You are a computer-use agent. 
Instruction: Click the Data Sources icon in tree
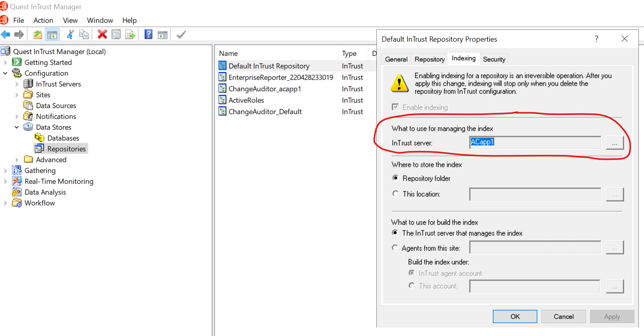click(x=28, y=105)
